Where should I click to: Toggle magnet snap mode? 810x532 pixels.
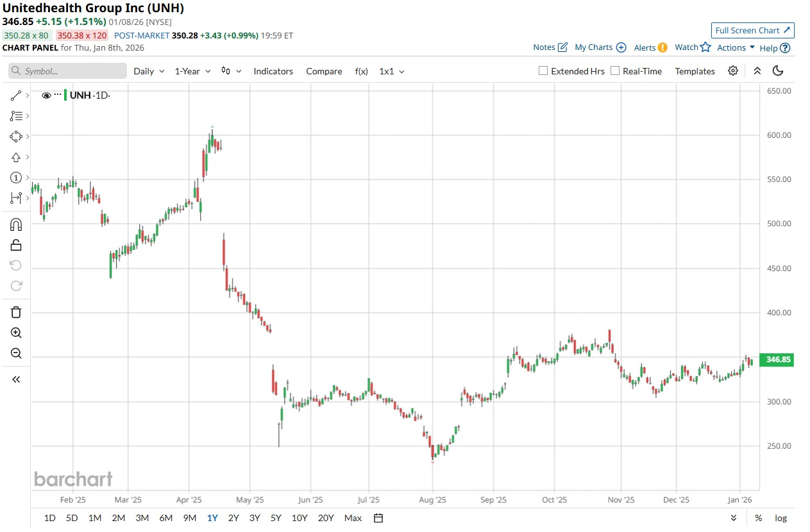pyautogui.click(x=16, y=224)
